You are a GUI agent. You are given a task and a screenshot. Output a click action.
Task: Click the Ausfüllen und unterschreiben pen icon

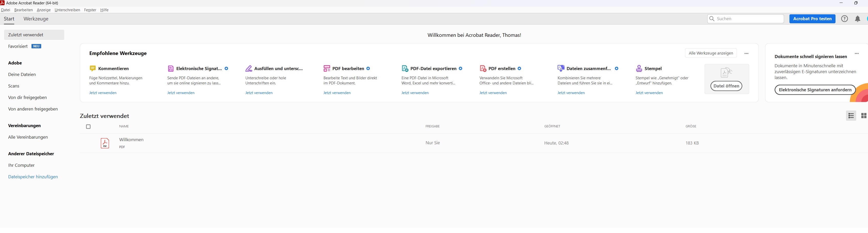point(249,69)
